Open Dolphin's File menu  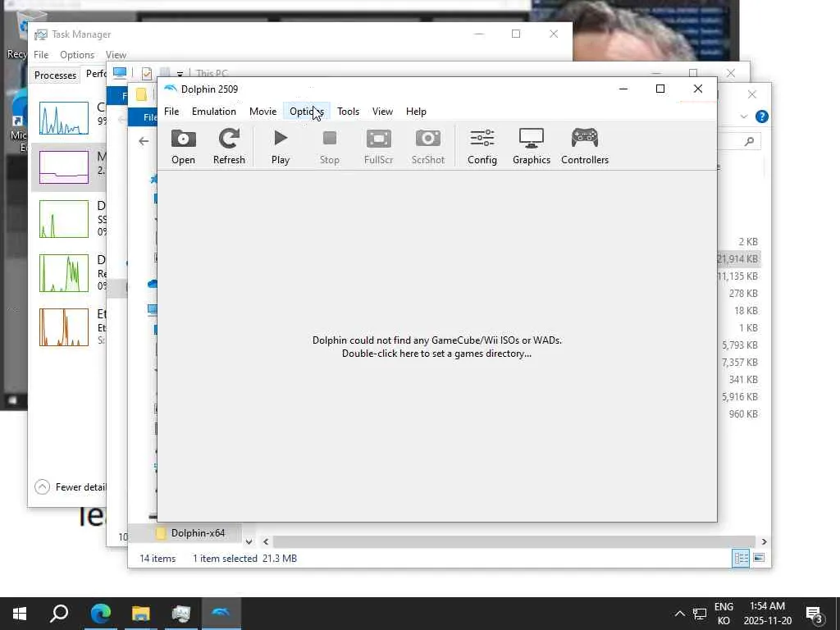(171, 112)
